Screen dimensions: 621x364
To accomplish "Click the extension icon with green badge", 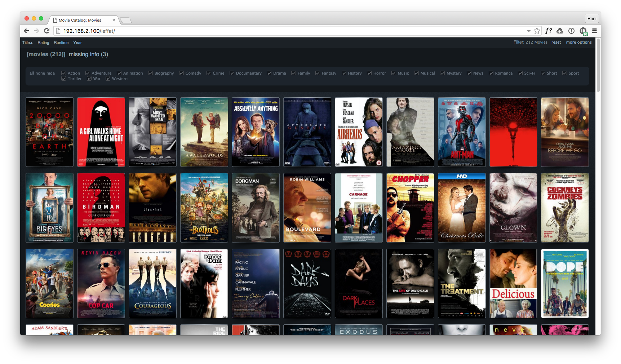I will click(x=583, y=31).
